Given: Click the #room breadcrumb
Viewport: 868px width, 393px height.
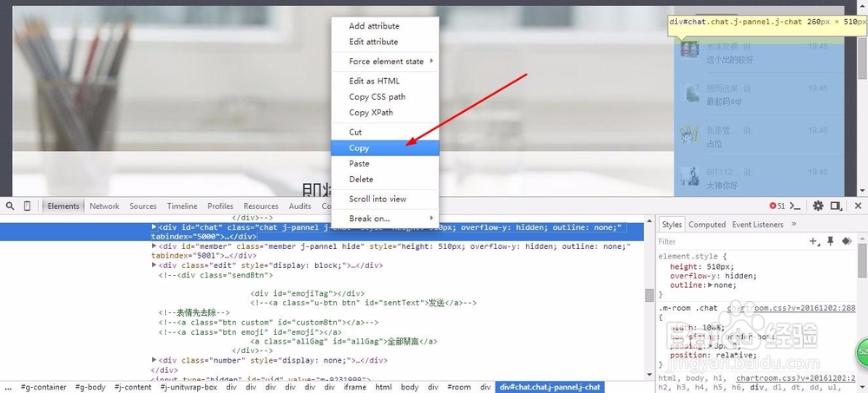Looking at the screenshot, I should (459, 387).
